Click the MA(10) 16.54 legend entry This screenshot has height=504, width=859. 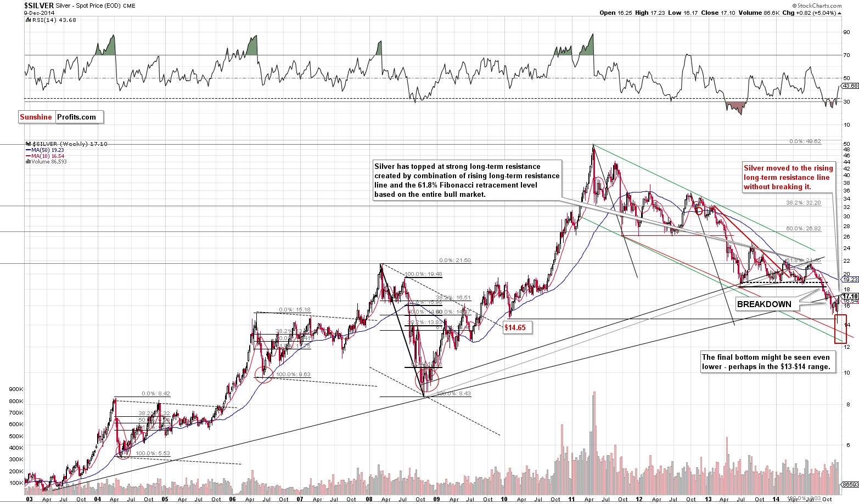coord(44,156)
